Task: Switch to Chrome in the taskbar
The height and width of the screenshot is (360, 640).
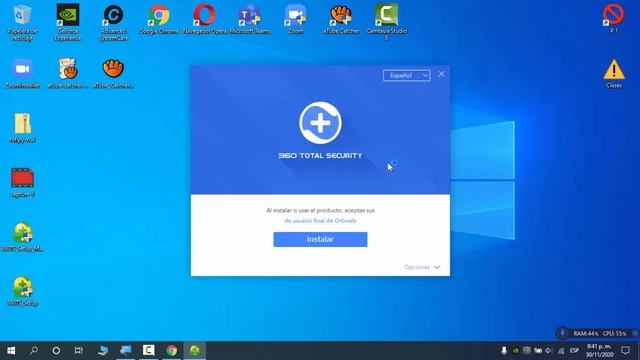Action: click(x=171, y=351)
